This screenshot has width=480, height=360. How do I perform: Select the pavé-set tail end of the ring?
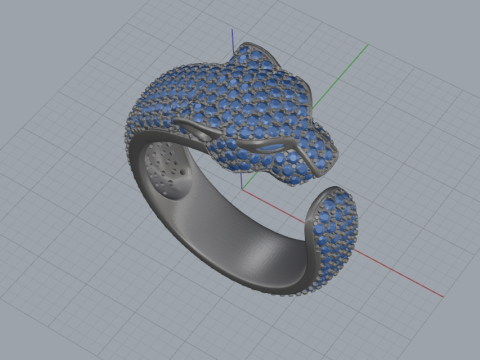coord(332,237)
